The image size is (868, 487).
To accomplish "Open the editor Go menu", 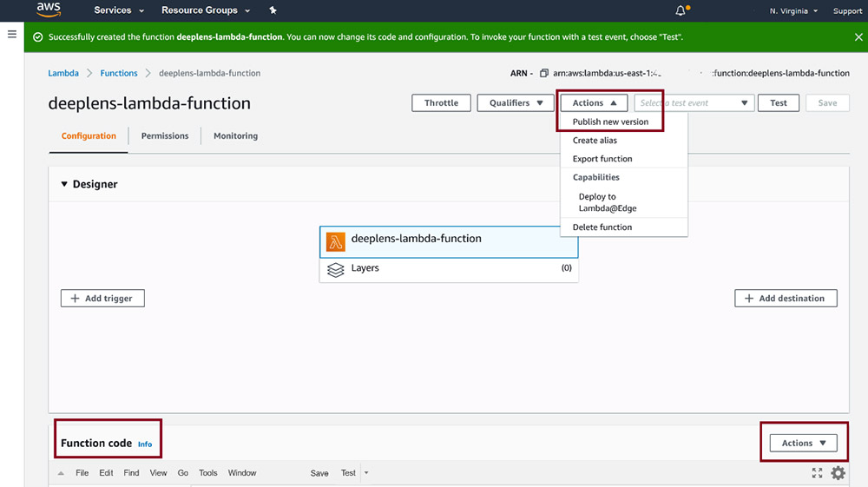I will coord(182,473).
